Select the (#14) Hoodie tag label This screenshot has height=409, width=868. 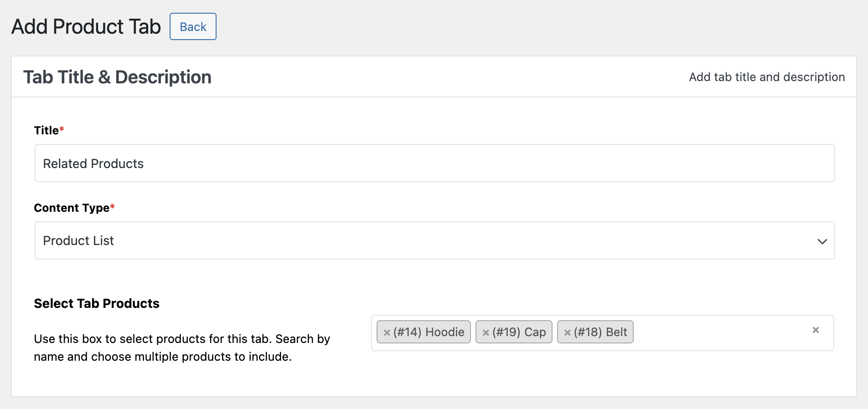[429, 332]
